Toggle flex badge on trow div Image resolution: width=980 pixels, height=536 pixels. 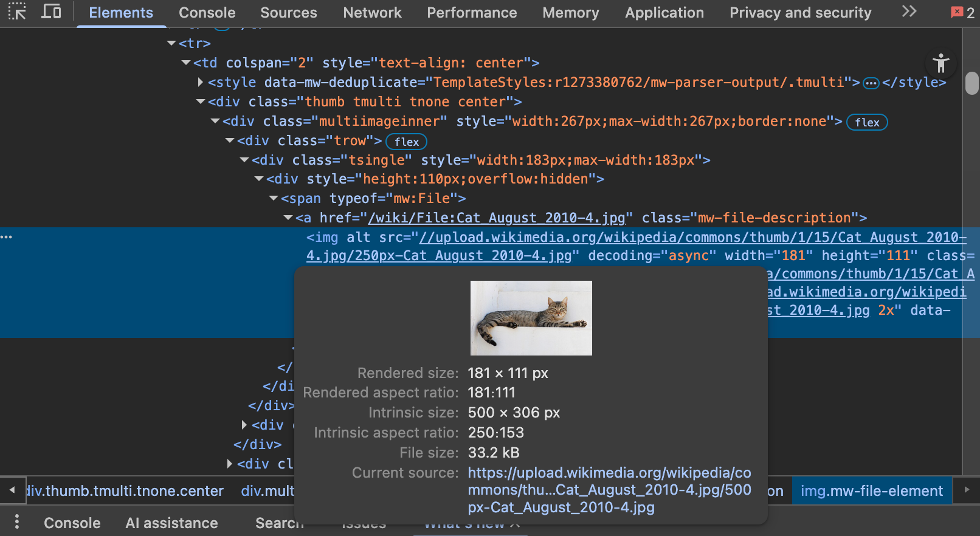pyautogui.click(x=406, y=142)
